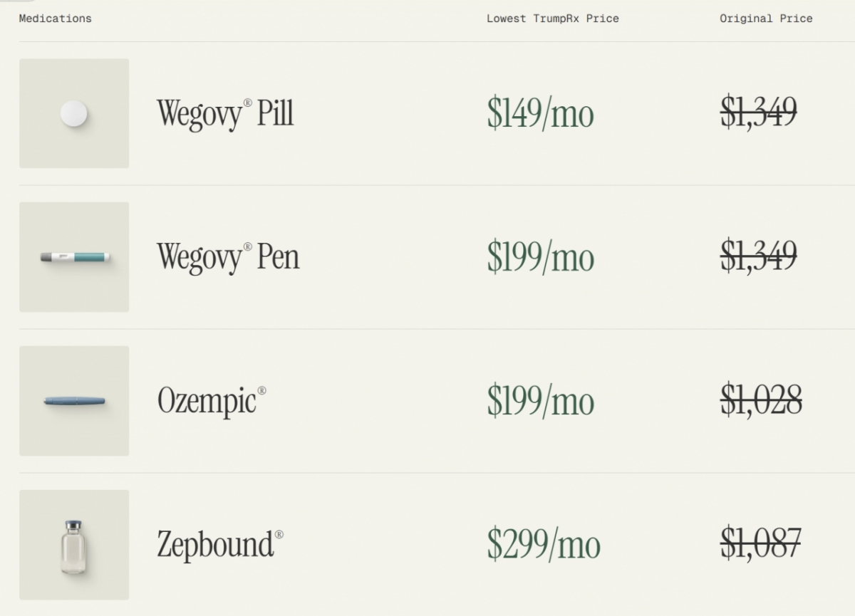Select the Wegovy Pen medication name

point(228,257)
